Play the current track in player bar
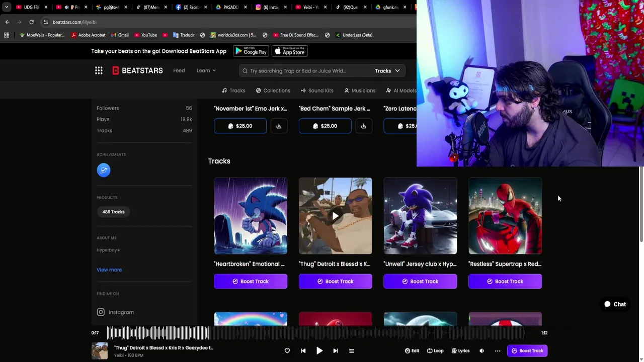Viewport: 644px width, 362px height. coord(319,351)
